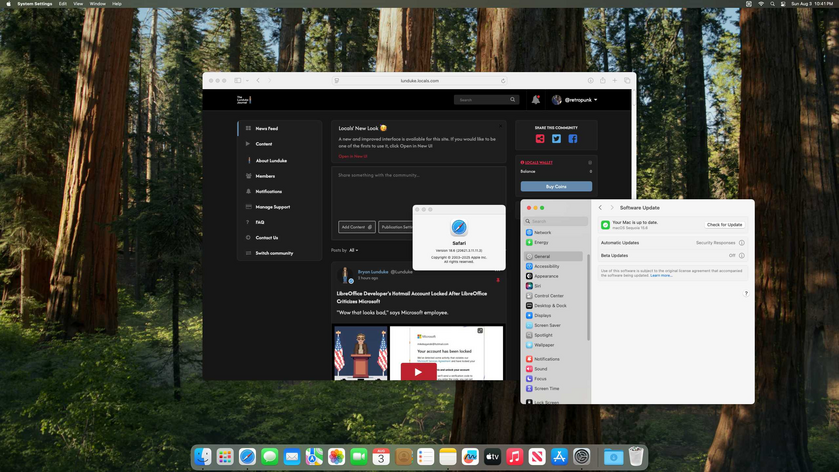
Task: Click Safari's Share toolbar icon
Action: click(x=602, y=80)
